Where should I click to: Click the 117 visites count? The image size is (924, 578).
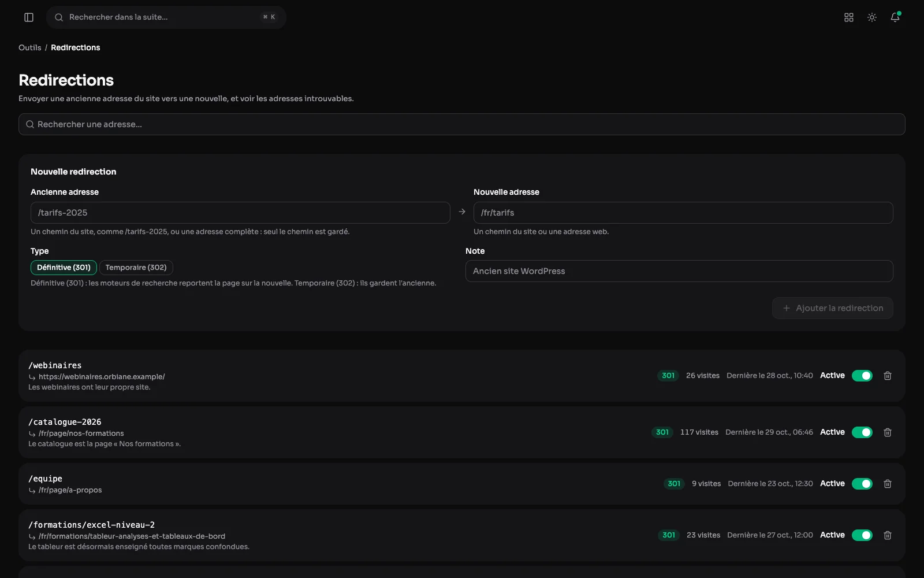(699, 432)
